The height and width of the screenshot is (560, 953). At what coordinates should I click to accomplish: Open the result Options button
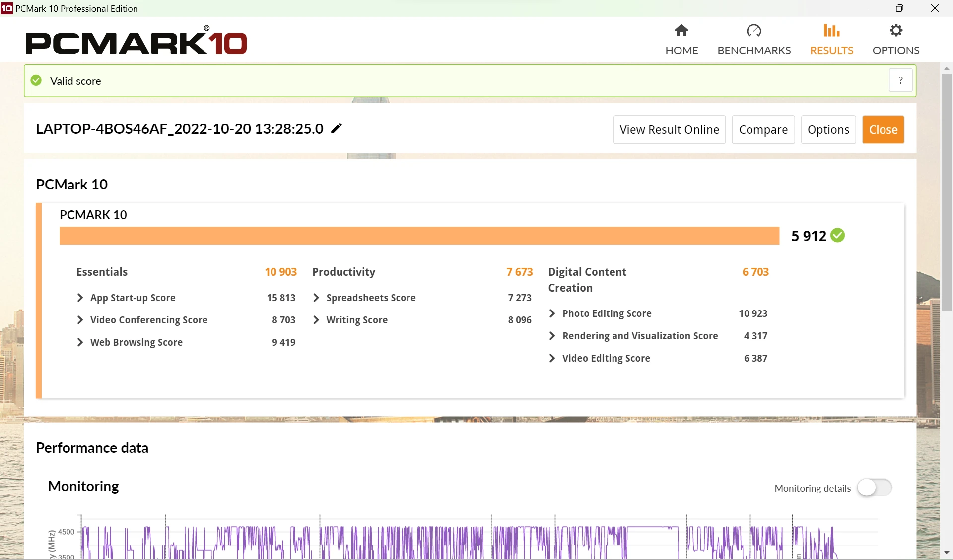828,129
